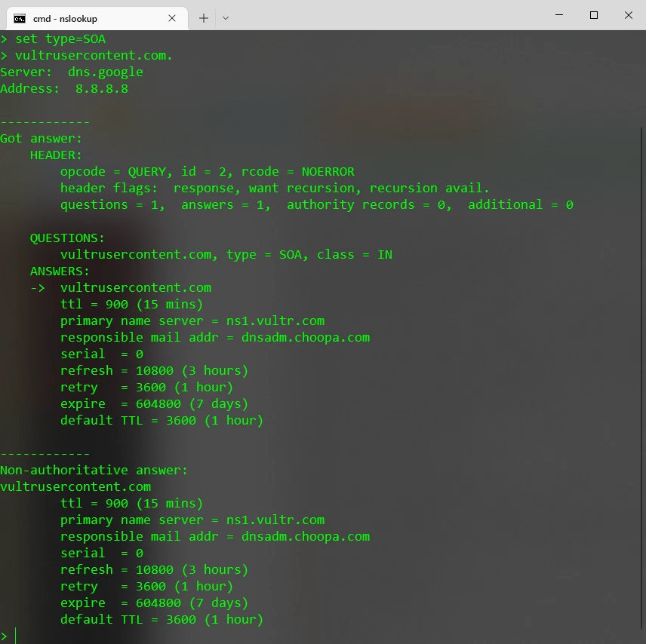Viewport: 646px width, 644px height.
Task: Close the cmd - nslookup tab
Action: 172,19
